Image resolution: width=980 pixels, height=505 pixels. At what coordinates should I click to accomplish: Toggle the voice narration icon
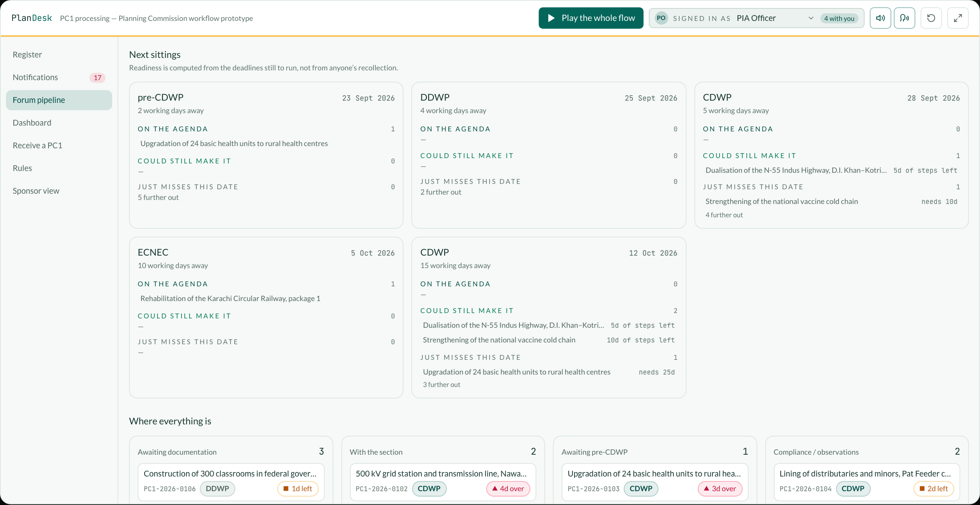tap(904, 18)
